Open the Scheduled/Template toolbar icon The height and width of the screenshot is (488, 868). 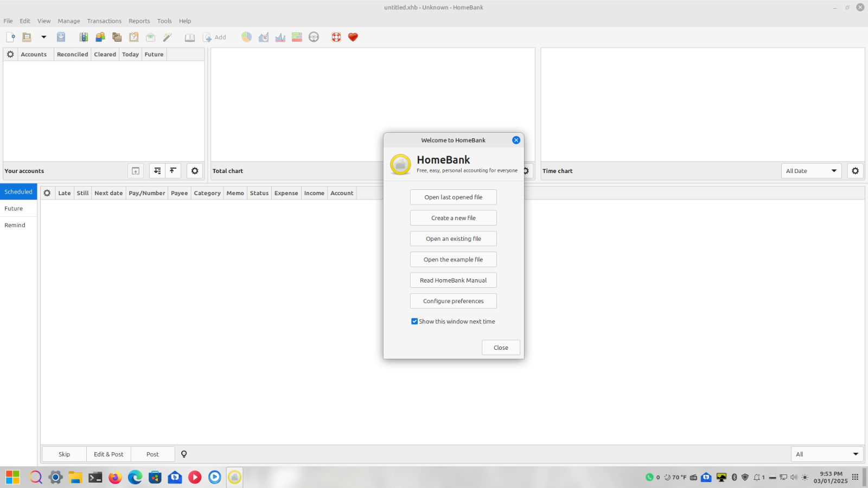coord(134,37)
